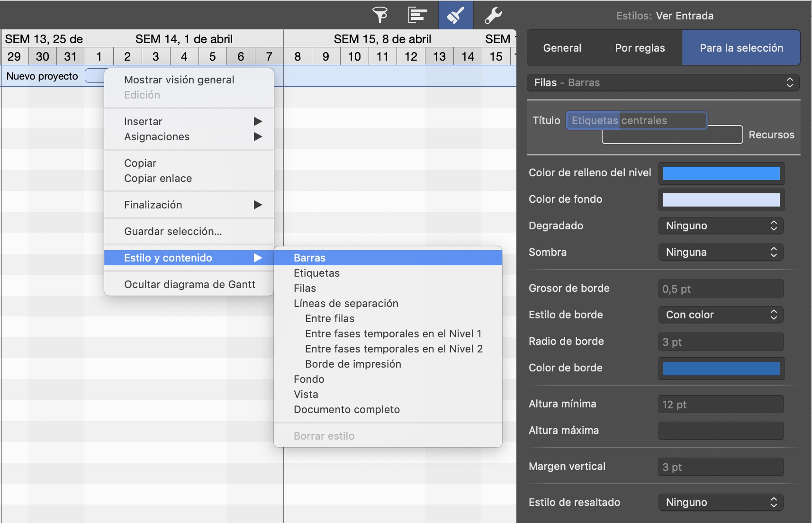The height and width of the screenshot is (523, 812).
Task: Click Guardar selección menu item
Action: tap(173, 231)
